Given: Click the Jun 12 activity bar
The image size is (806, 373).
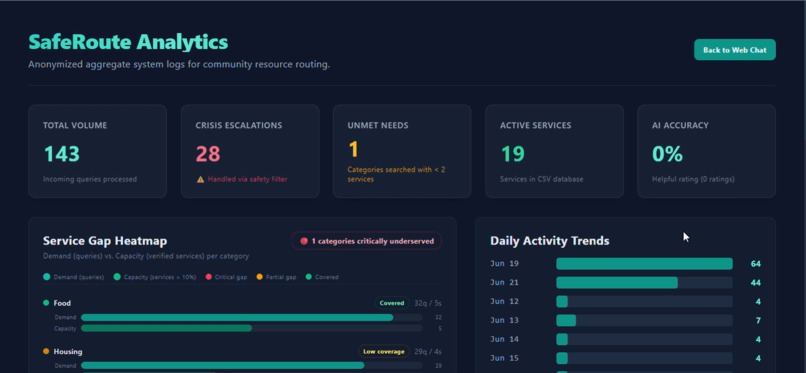Looking at the screenshot, I should [x=644, y=302].
